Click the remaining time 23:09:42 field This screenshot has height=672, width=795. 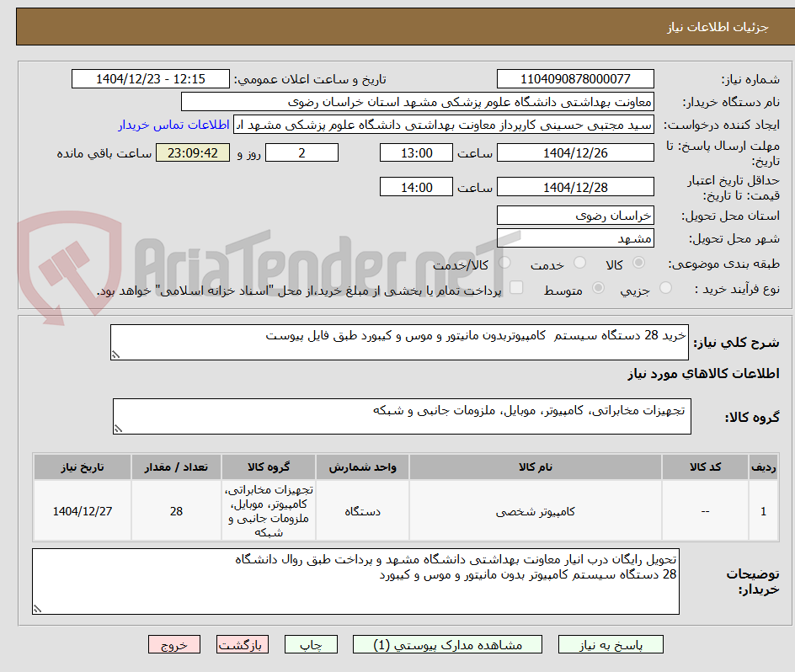pos(193,152)
